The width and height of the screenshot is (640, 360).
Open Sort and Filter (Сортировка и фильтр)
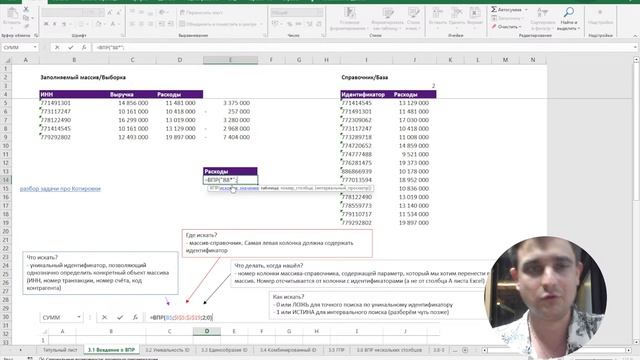[x=543, y=18]
